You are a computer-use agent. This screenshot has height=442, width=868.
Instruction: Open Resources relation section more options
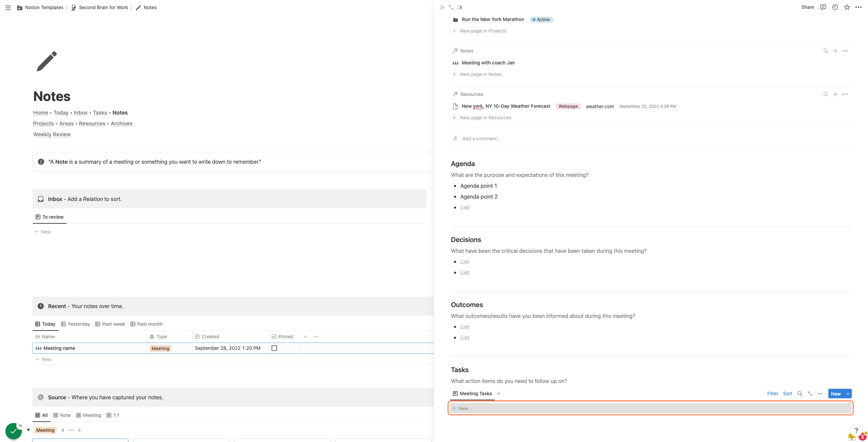click(x=845, y=94)
